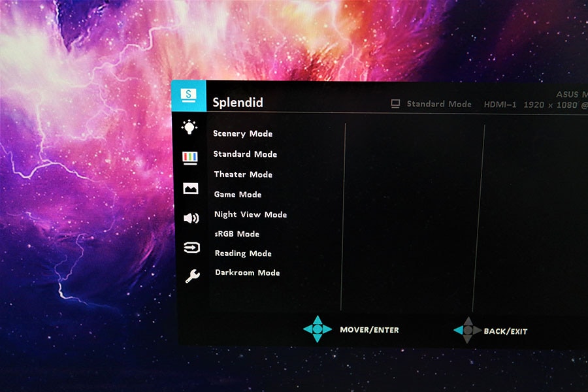Open the Input Select icon
The image size is (588, 392).
coord(191,248)
